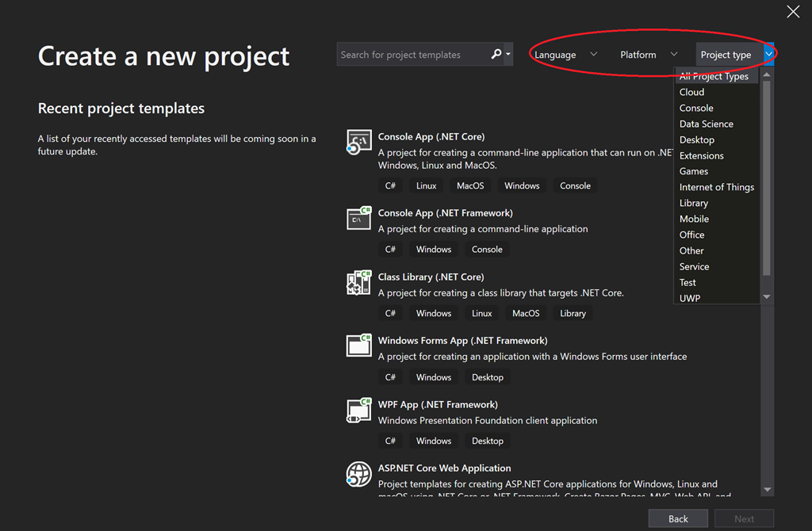Collapse the Project type dropdown
Screen dimensions: 812x531
(769, 54)
